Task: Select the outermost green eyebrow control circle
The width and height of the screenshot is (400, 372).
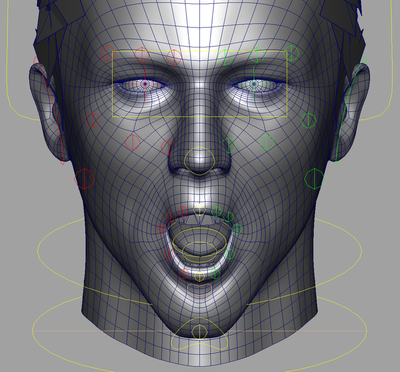Action: coord(291,53)
